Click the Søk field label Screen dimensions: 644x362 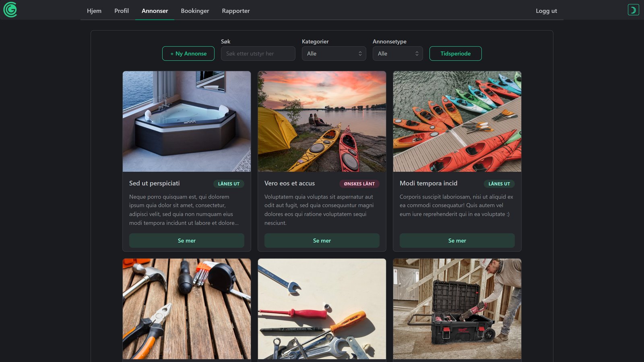[226, 41]
